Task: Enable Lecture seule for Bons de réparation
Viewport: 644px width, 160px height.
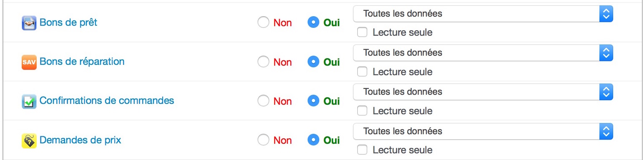Action: pos(362,71)
